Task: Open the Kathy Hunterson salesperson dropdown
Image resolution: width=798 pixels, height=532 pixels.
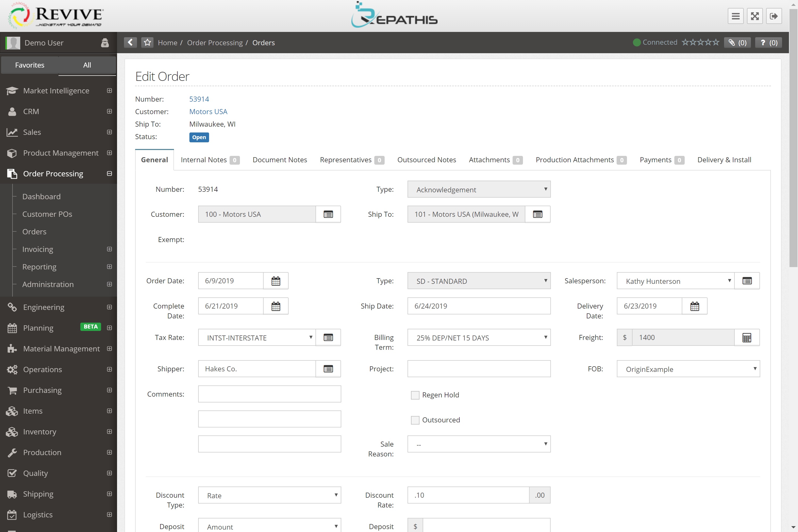Action: pyautogui.click(x=676, y=281)
